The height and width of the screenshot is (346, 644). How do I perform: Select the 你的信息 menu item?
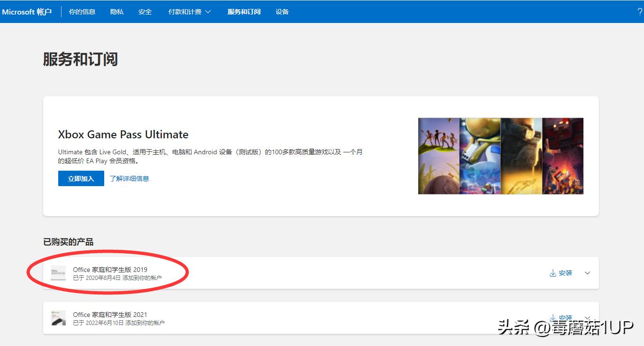point(82,11)
